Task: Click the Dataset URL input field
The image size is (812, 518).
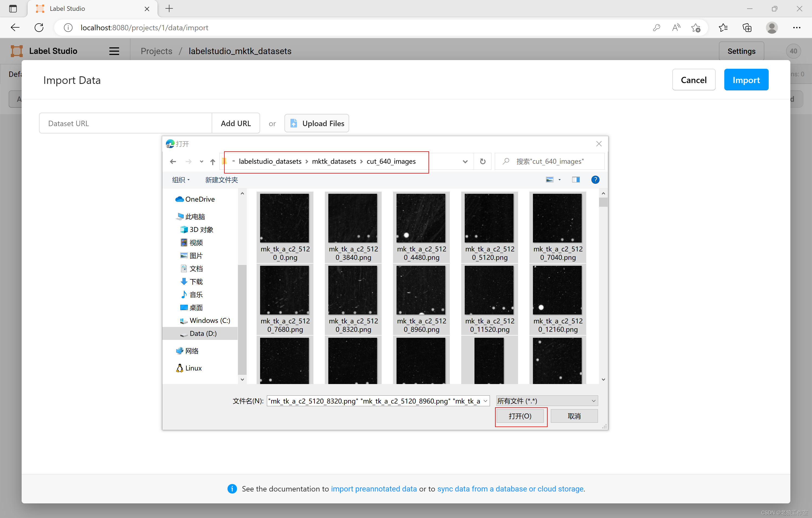Action: click(x=125, y=123)
